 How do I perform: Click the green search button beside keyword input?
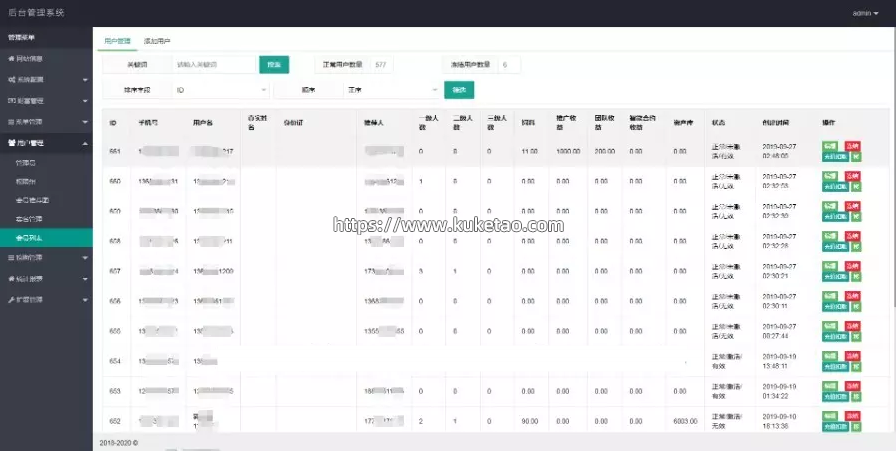coord(274,65)
